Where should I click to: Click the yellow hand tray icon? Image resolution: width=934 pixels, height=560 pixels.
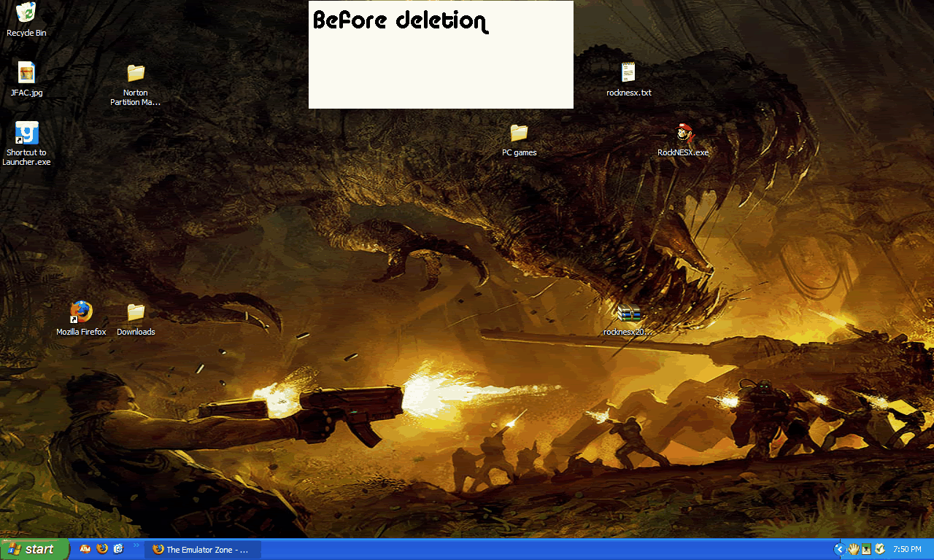(x=853, y=549)
